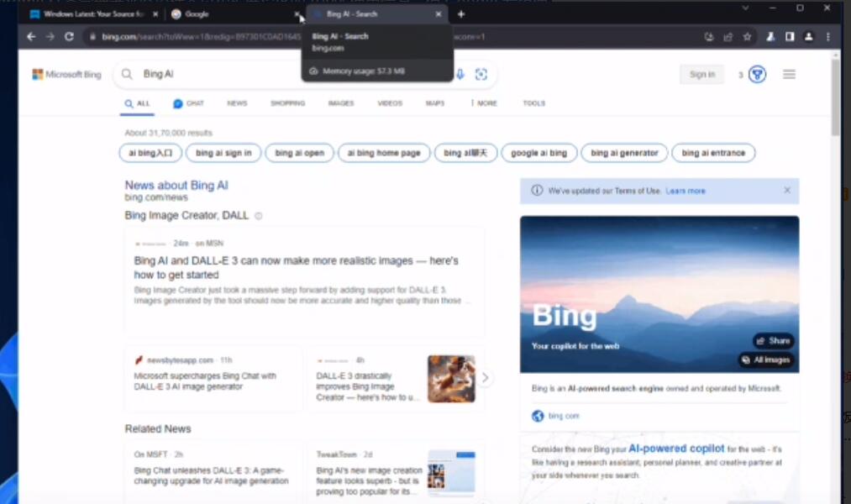Screen dimensions: 851x504
Task: Click Learn more about Terms of Use
Action: (686, 191)
